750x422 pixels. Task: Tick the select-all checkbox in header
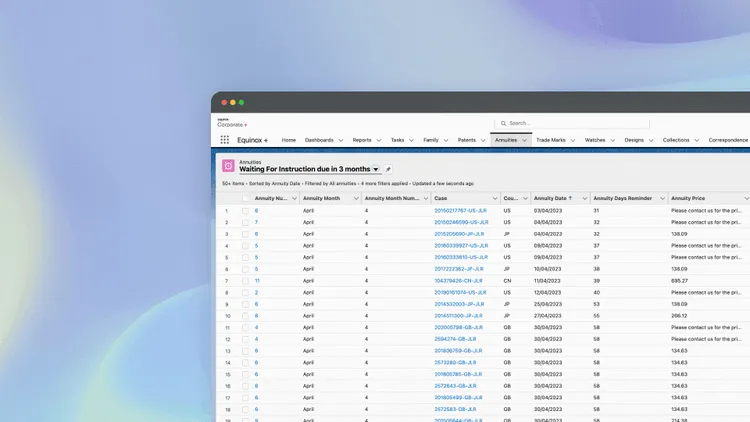(x=245, y=199)
